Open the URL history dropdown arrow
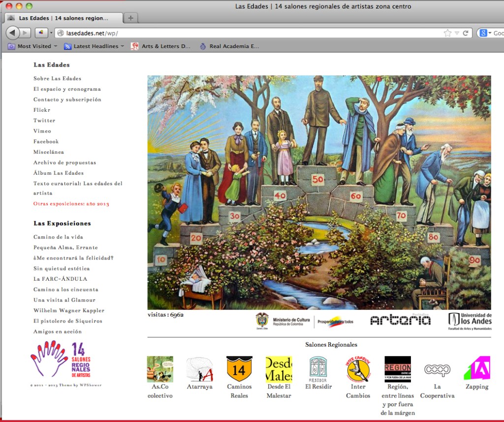 coord(457,33)
